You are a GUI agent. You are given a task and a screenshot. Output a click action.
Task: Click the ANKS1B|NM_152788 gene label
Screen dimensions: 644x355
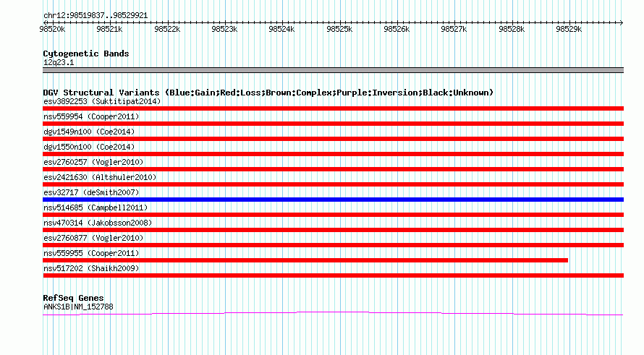click(x=78, y=307)
